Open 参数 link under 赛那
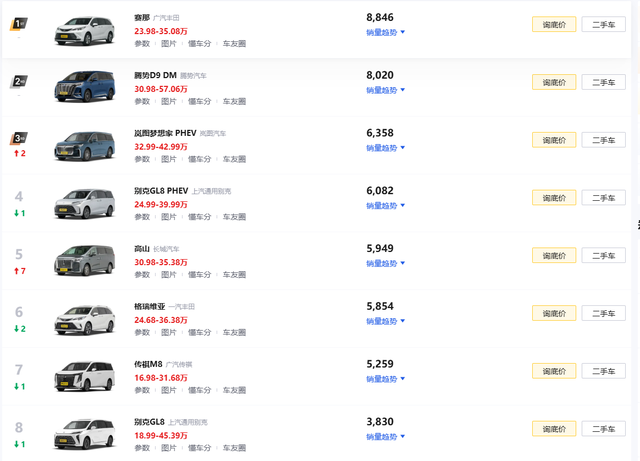 click(142, 44)
